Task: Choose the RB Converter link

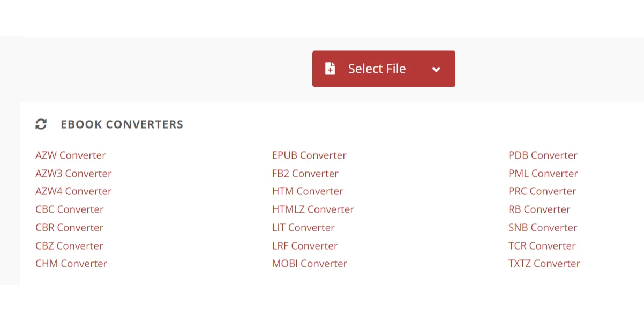Action: point(540,209)
